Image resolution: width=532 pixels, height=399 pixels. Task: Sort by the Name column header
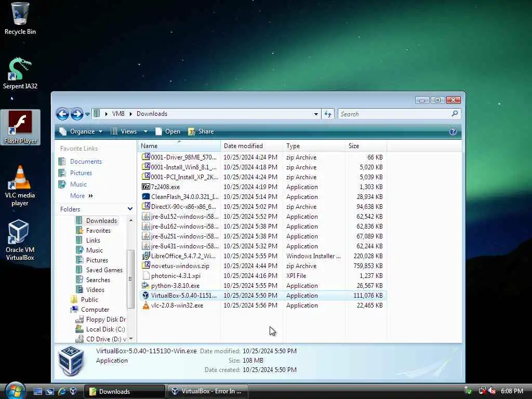(x=179, y=146)
